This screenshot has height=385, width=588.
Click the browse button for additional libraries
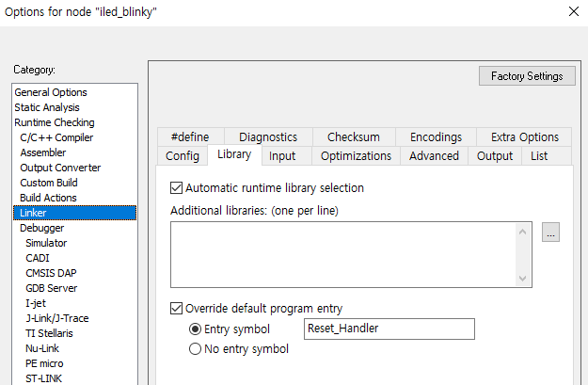[551, 233]
